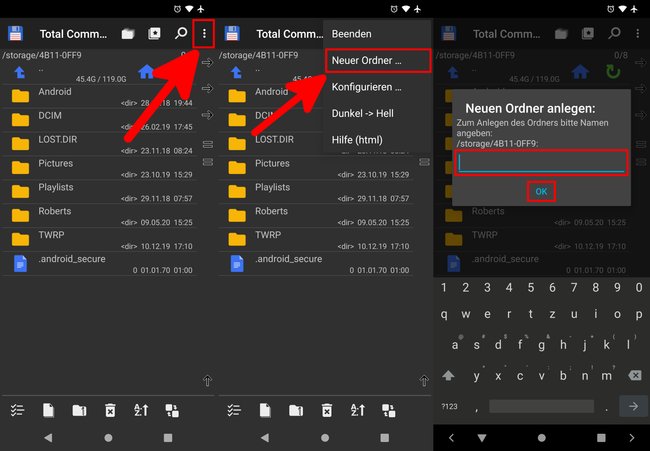
Task: Tap the '?123' symbols key
Action: click(x=449, y=406)
